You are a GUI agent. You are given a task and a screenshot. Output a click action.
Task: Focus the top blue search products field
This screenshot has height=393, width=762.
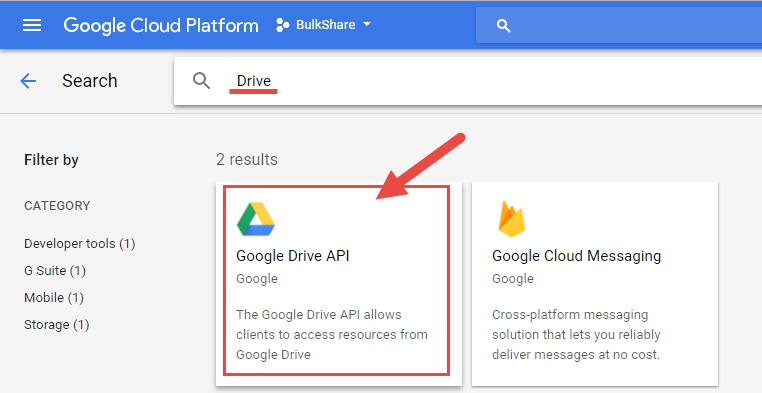619,25
